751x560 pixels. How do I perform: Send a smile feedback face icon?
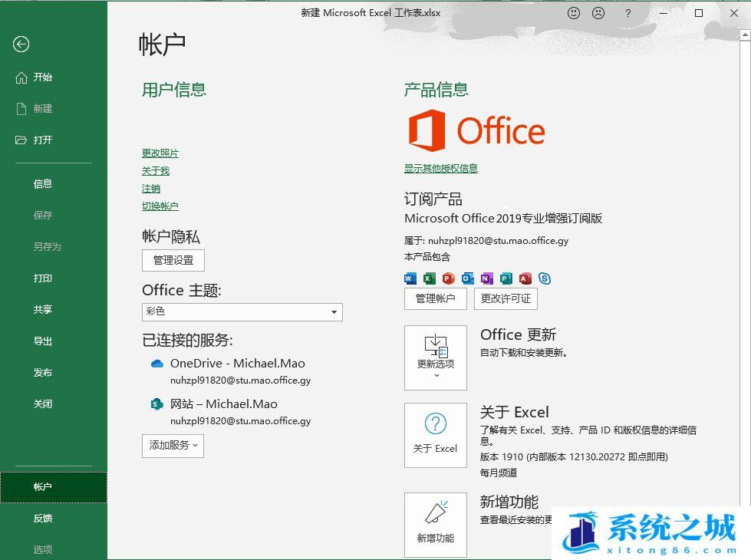573,13
